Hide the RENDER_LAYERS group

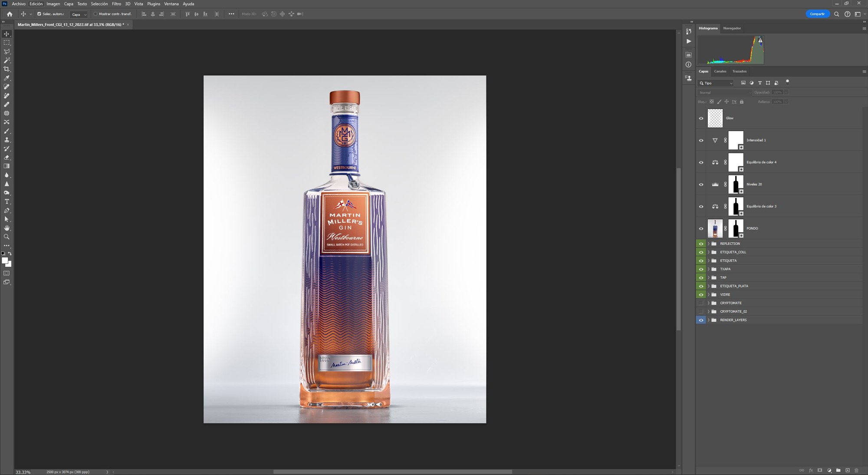(701, 320)
